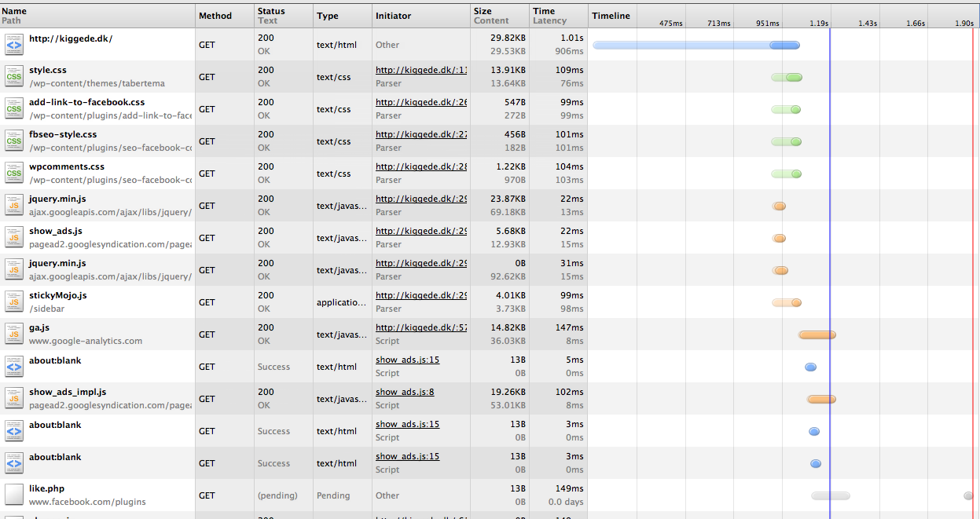Image resolution: width=980 pixels, height=519 pixels.
Task: Click the CSS file icon for style.css
Action: (x=14, y=77)
